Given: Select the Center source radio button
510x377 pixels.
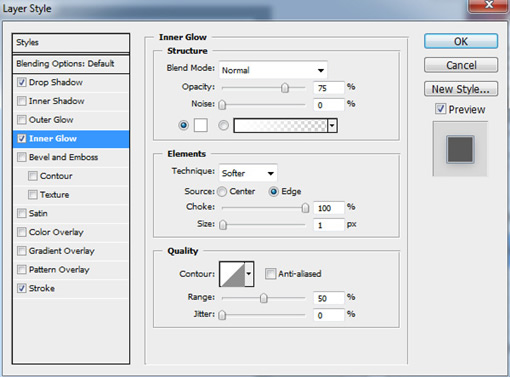Looking at the screenshot, I should click(x=222, y=192).
